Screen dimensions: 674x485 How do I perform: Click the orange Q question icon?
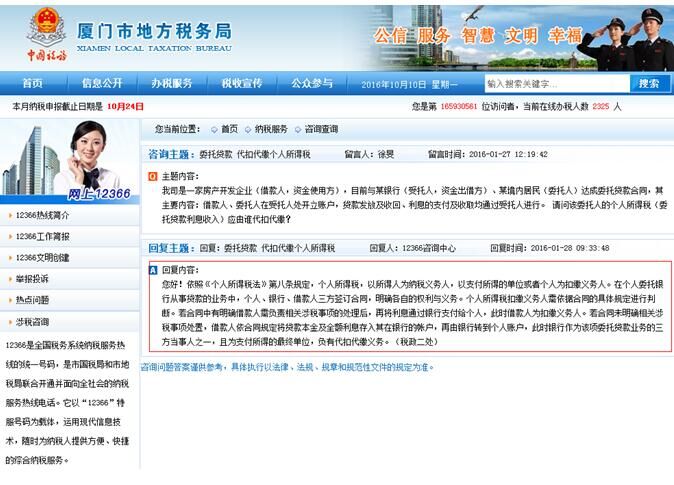click(153, 176)
